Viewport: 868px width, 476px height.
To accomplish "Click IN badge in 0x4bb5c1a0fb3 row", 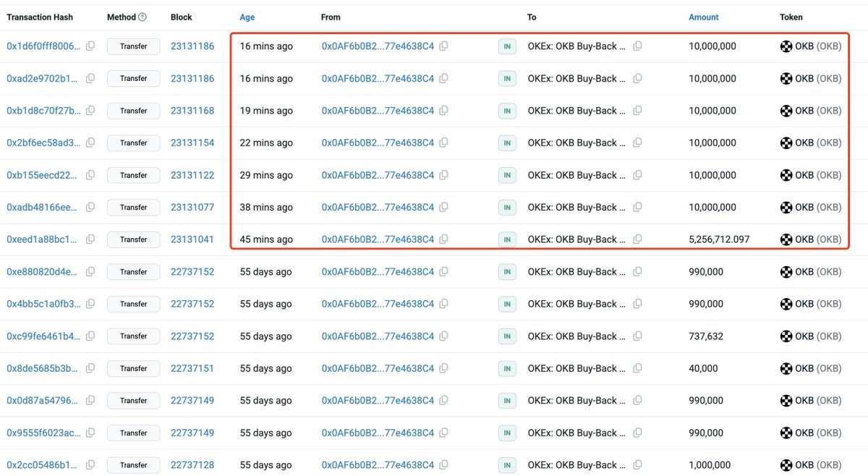I will coord(507,304).
